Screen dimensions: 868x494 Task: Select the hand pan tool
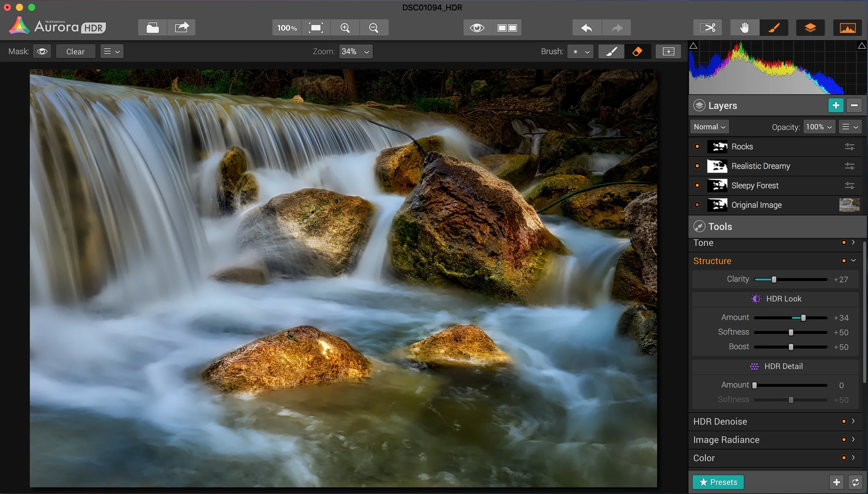click(744, 27)
